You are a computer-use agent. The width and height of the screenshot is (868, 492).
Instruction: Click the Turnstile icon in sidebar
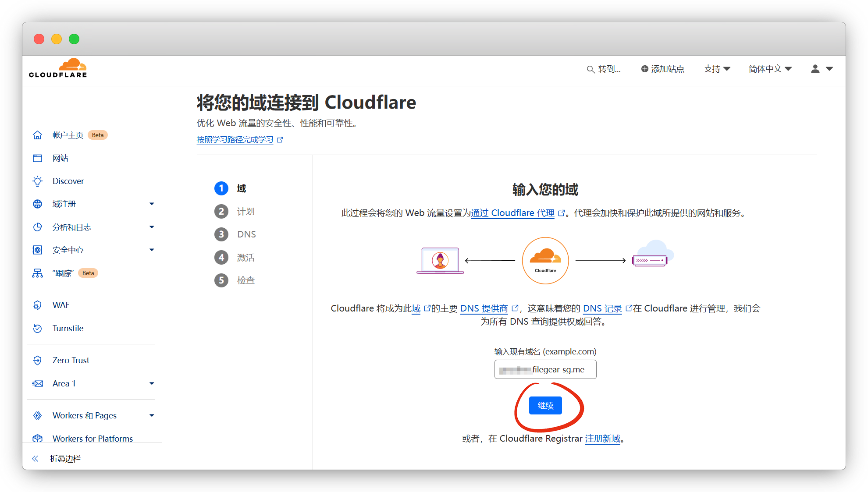pos(38,328)
